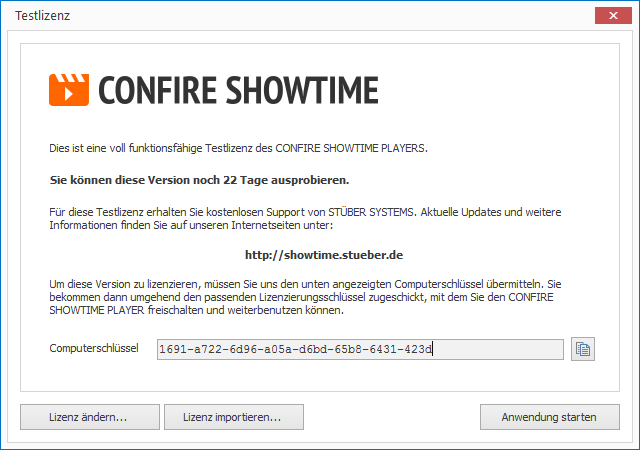Click the paragraph about STÜBER SYSTEMS support
Image resolution: width=640 pixels, height=450 pixels.
click(x=305, y=218)
